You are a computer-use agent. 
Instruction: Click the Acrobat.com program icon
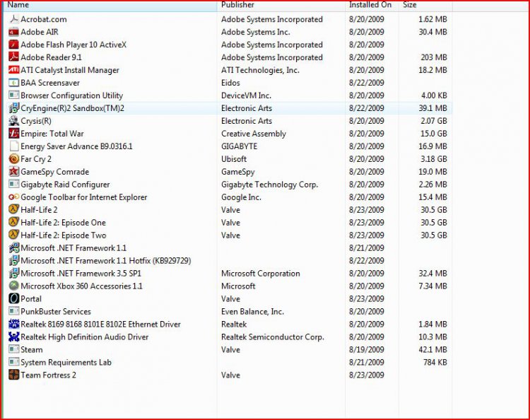[14, 19]
